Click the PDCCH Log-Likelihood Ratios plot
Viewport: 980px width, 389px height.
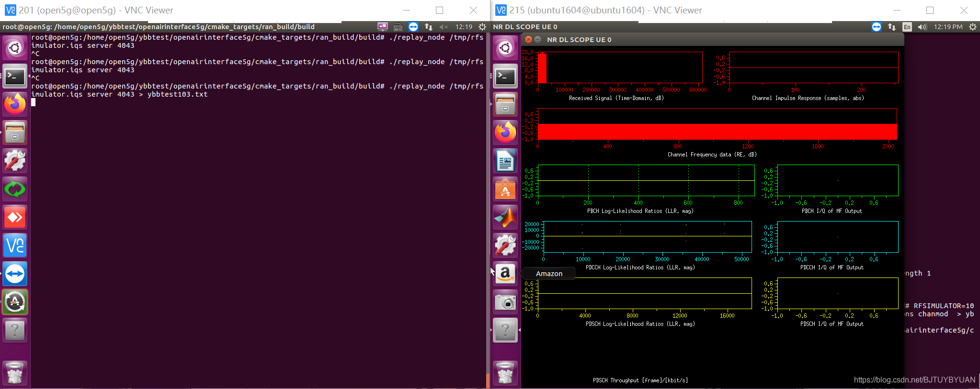[648, 237]
